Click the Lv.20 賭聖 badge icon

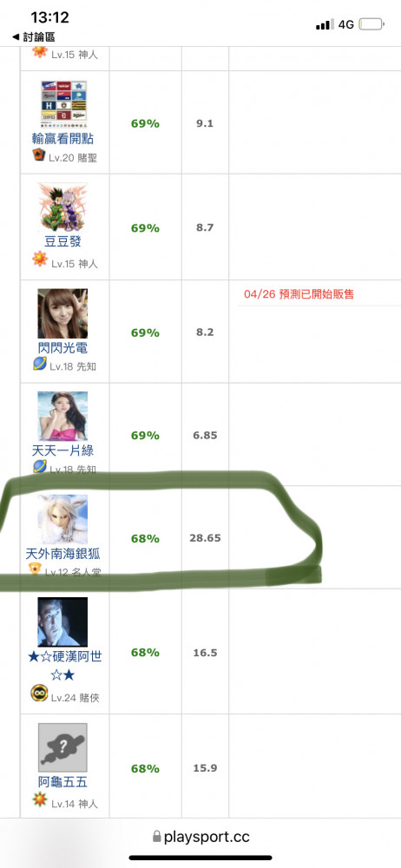click(38, 155)
